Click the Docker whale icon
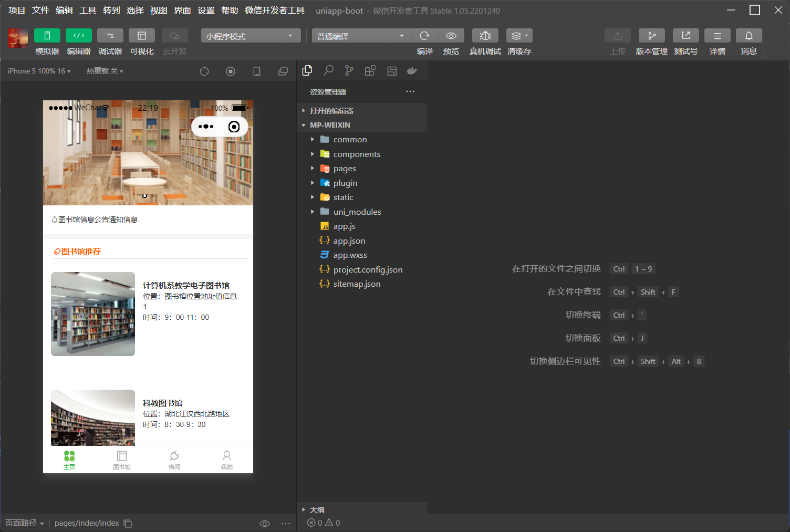 coord(412,71)
